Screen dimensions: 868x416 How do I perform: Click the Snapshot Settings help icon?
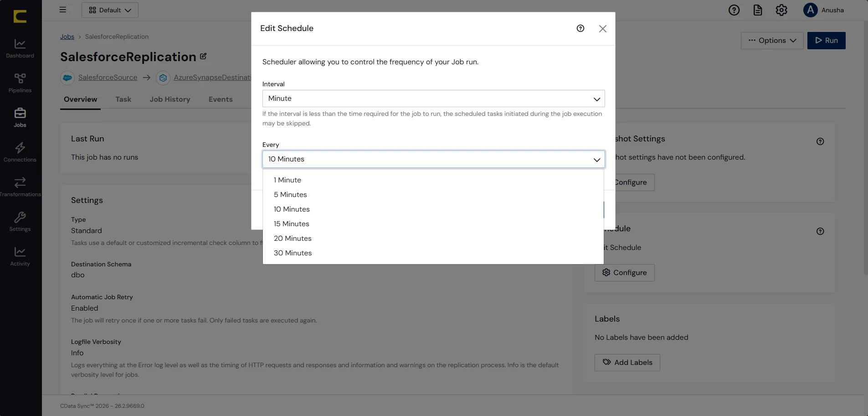(x=820, y=141)
